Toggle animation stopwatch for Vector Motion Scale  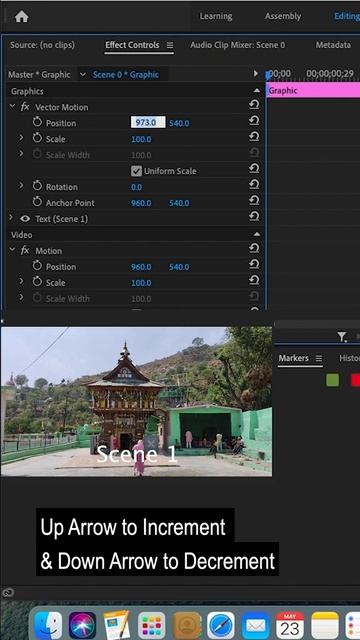coord(37,138)
